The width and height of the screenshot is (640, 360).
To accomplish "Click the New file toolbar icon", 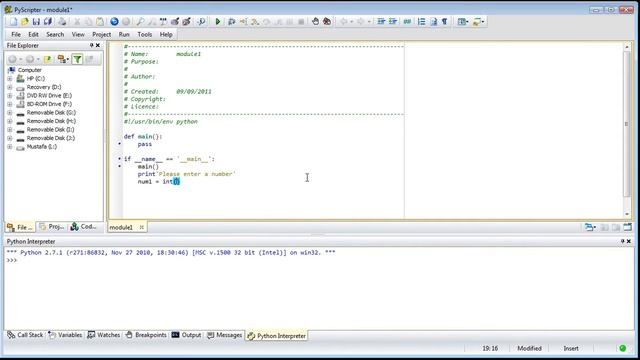I will (x=13, y=22).
